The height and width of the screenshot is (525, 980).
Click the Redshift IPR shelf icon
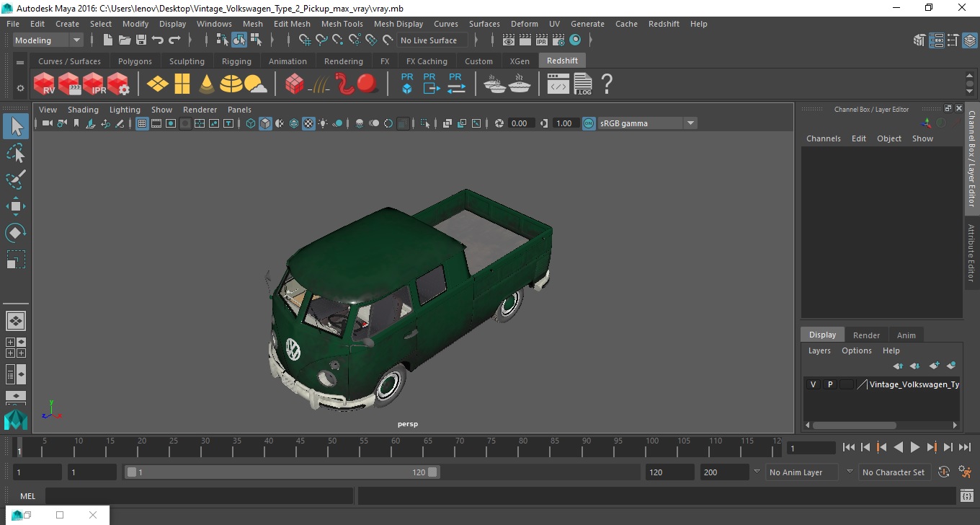94,84
